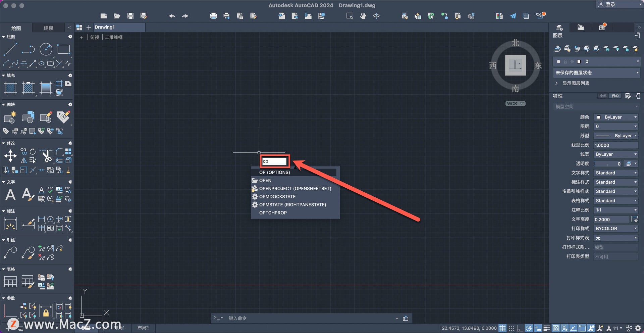Toggle ortho mode in status bar
Screen dimensions: 644x333
pos(520,328)
